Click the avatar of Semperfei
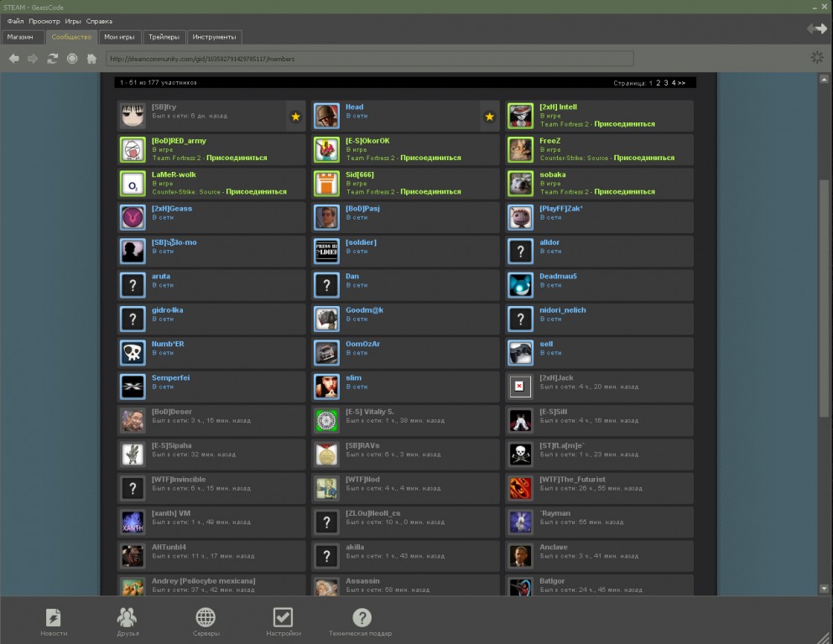Viewport: 833px width, 644px height. (x=133, y=387)
